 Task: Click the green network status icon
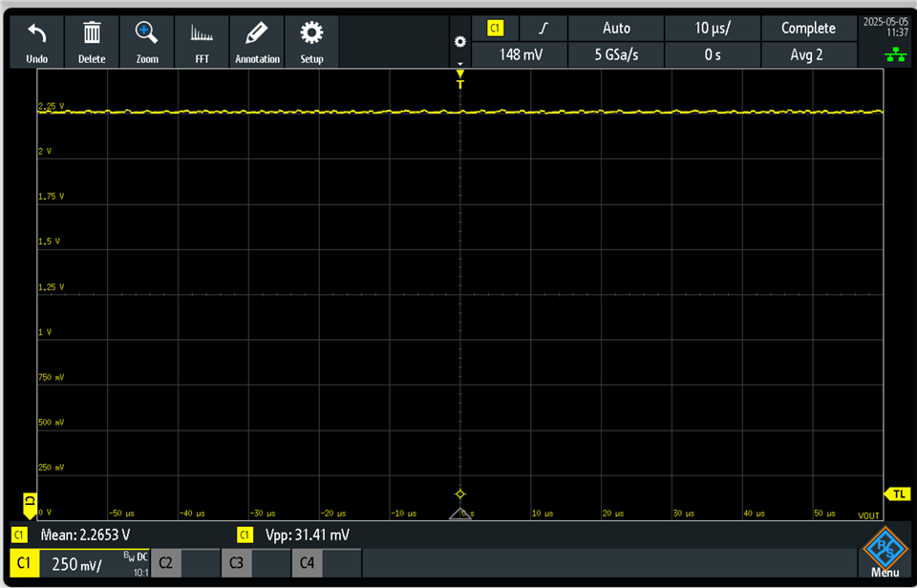click(x=895, y=56)
